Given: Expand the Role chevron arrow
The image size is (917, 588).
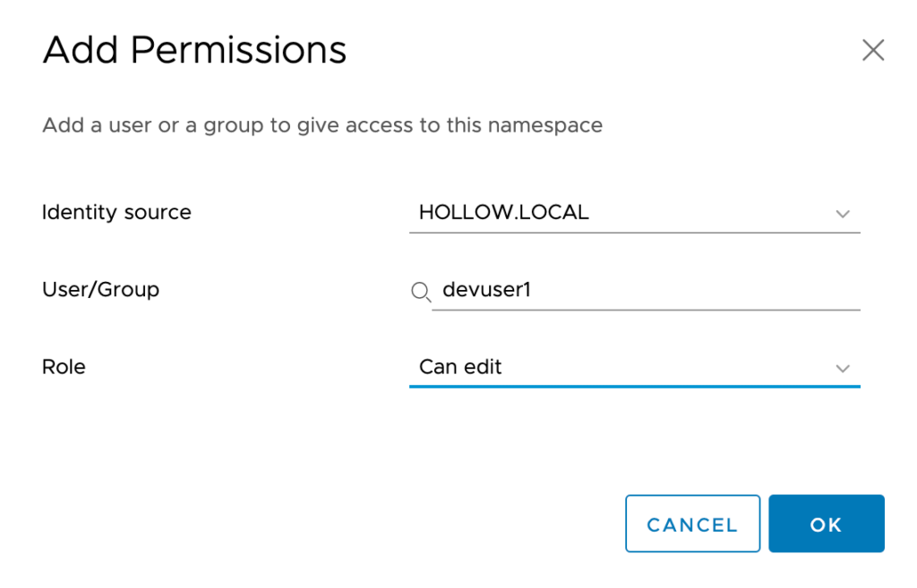Looking at the screenshot, I should [x=842, y=368].
